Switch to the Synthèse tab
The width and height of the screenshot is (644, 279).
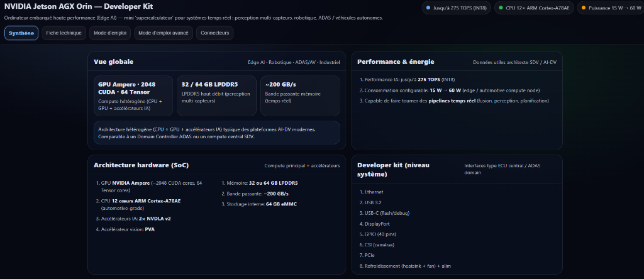click(21, 33)
